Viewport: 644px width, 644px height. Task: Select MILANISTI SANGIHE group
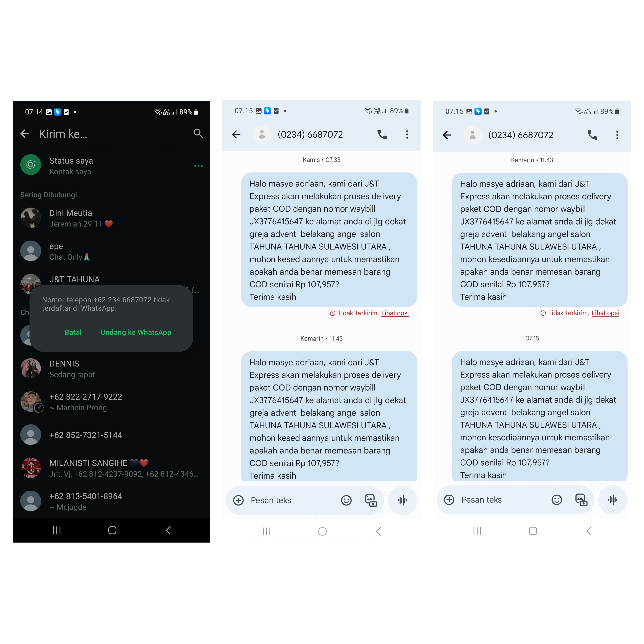[x=112, y=468]
